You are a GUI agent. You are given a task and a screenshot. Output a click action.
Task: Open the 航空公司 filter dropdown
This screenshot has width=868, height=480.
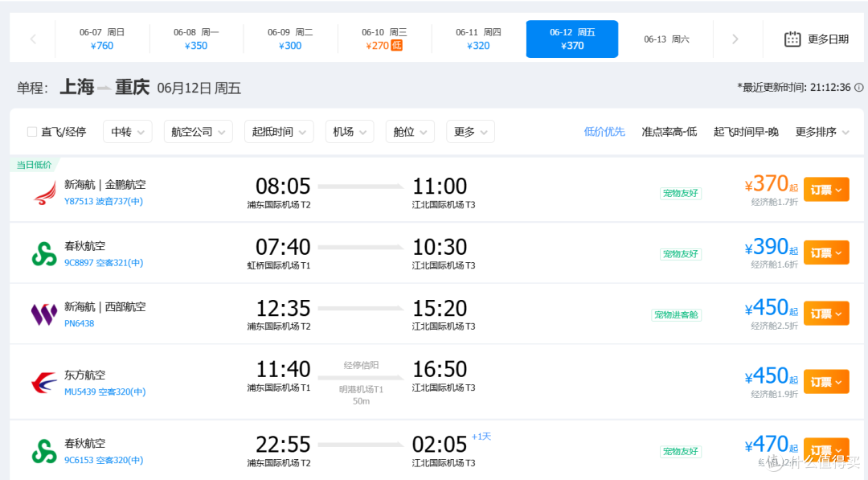pyautogui.click(x=199, y=132)
